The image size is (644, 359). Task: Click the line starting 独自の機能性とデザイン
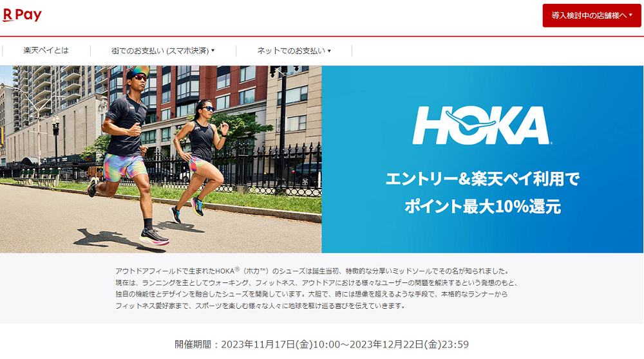pos(311,294)
